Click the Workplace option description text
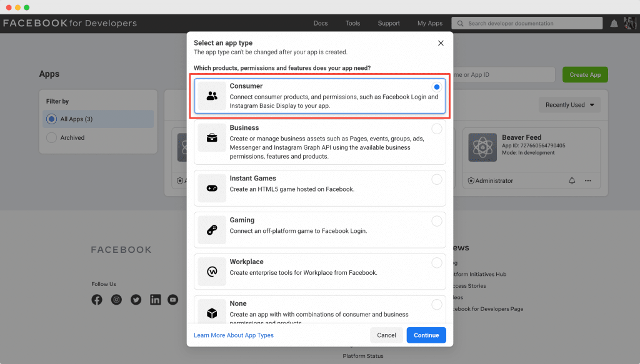This screenshot has width=640, height=364. tap(303, 273)
